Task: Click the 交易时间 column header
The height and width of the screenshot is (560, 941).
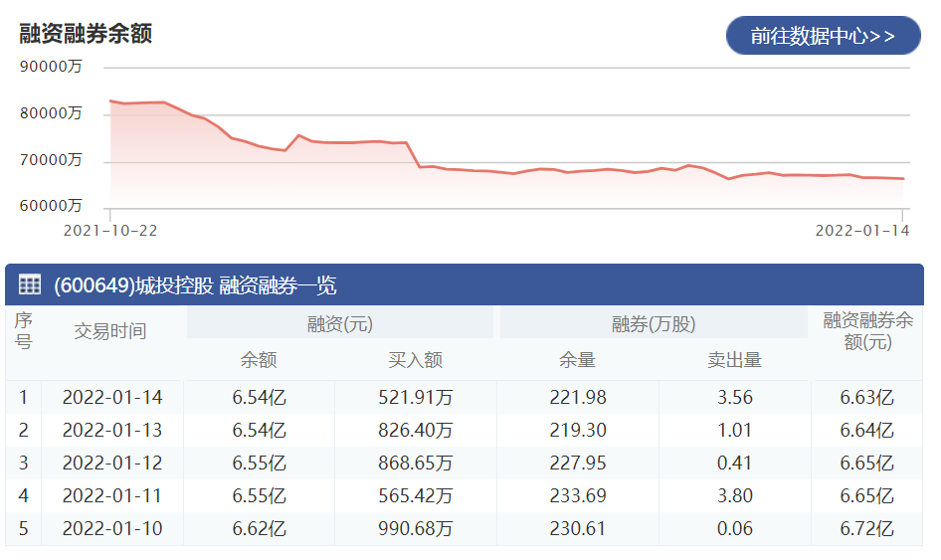Action: click(110, 330)
